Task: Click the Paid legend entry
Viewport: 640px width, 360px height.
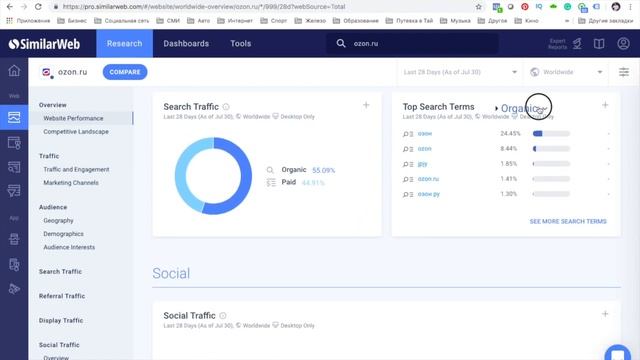Action: 296,182
